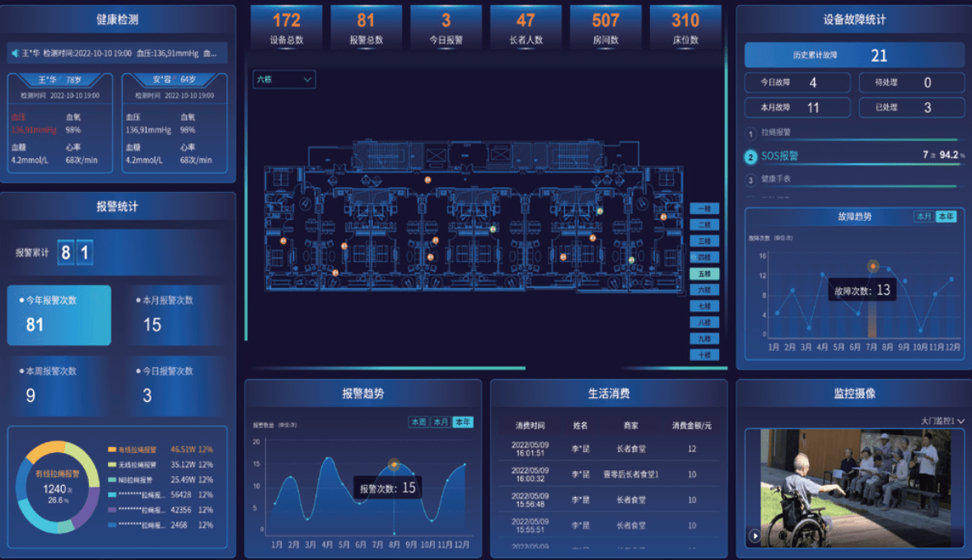This screenshot has height=560, width=972.
Task: Switch 报警趋势 chart to 本周 view
Action: pyautogui.click(x=418, y=422)
